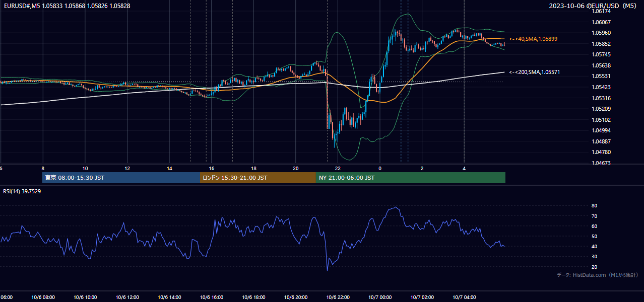Click the 40 SMA 1.05899 orange label
The height and width of the screenshot is (302, 644).
[533, 39]
